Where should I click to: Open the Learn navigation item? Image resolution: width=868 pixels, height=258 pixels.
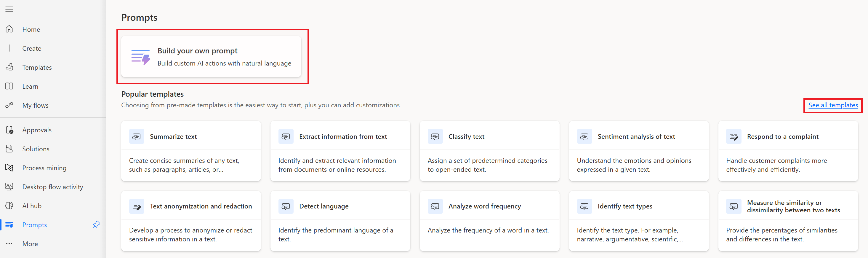click(x=30, y=86)
